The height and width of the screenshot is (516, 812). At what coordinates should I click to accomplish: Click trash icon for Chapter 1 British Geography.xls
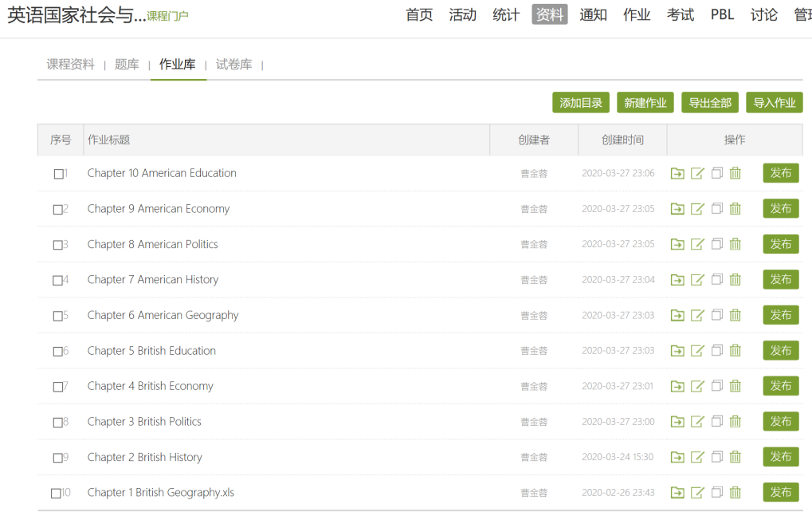(735, 493)
